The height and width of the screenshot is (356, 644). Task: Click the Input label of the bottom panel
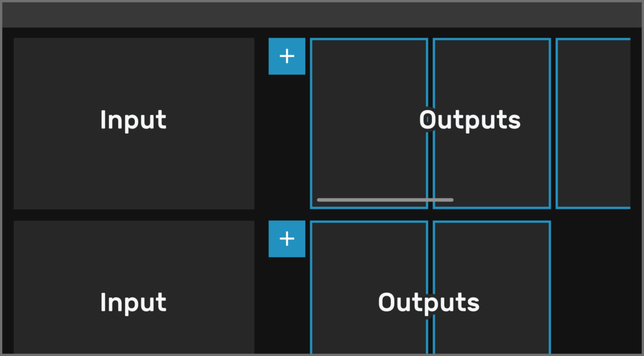pyautogui.click(x=134, y=302)
